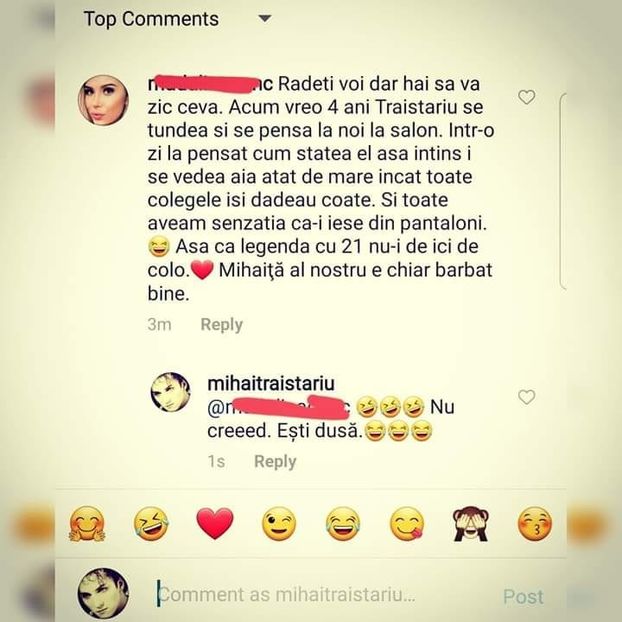This screenshot has height=622, width=622.
Task: Tap the Post button
Action: coord(523,596)
